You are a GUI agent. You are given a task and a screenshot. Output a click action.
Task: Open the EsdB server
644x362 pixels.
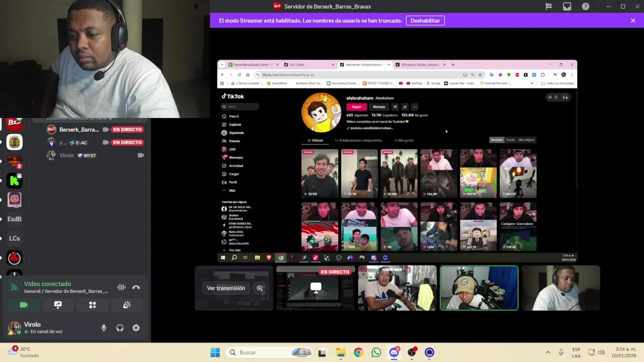coord(15,219)
